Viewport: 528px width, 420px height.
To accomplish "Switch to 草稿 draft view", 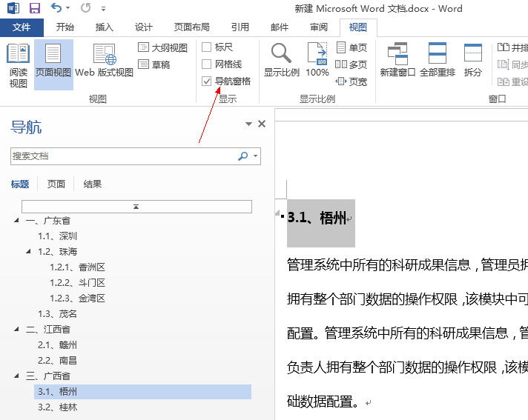I will 154,64.
